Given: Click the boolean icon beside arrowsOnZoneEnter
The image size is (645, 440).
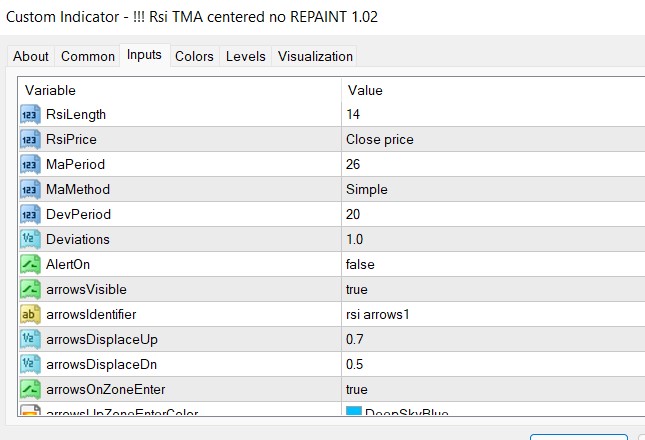Looking at the screenshot, I should [30, 390].
